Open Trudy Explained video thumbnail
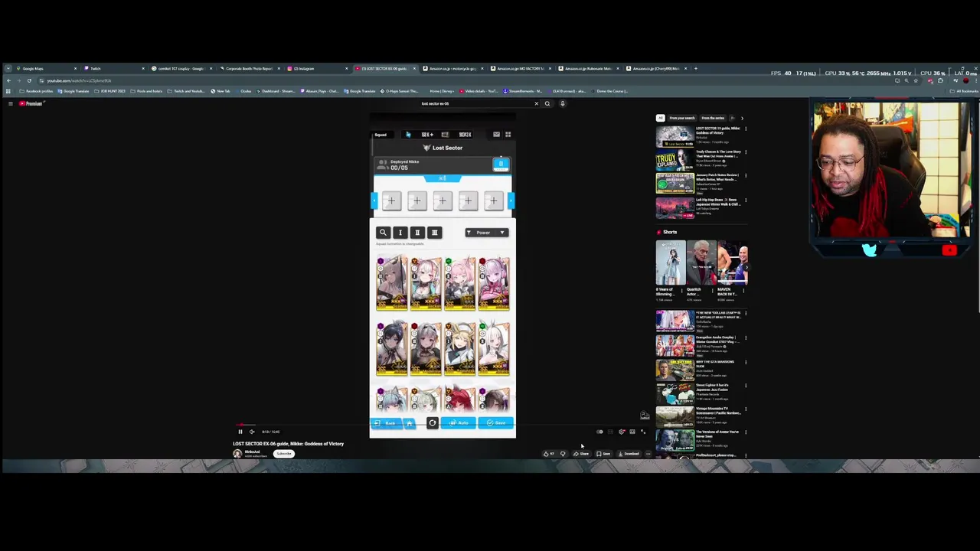The width and height of the screenshot is (980, 551). 675,160
